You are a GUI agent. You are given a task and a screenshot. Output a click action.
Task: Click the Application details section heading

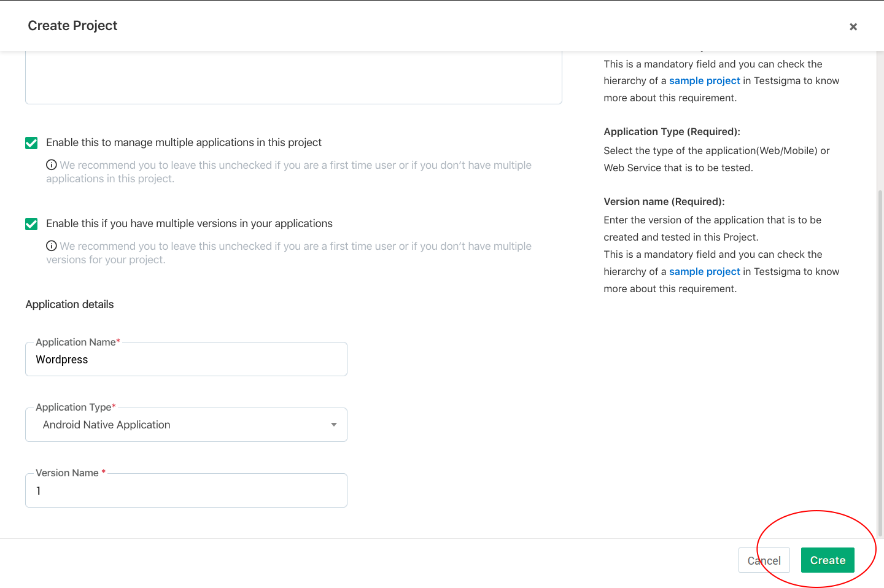pyautogui.click(x=69, y=304)
